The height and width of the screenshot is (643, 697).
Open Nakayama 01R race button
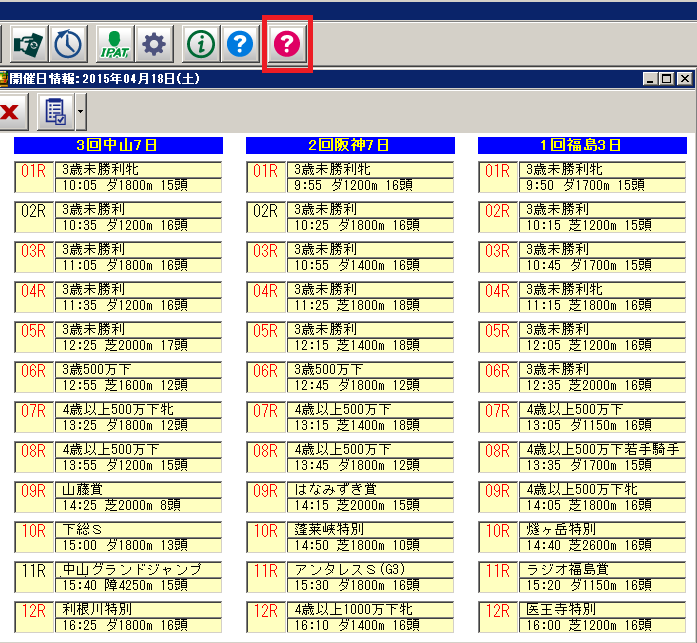[34, 177]
